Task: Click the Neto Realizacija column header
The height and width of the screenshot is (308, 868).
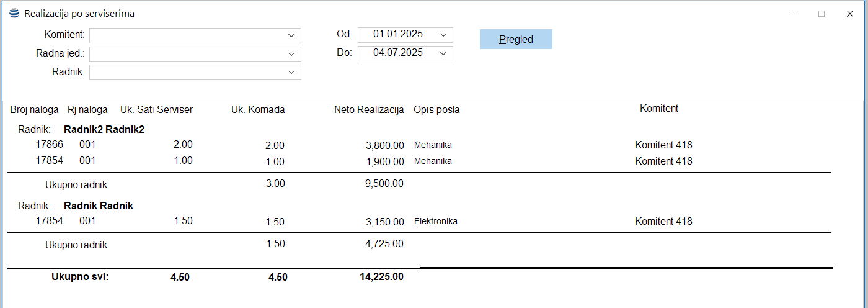Action: pos(369,110)
